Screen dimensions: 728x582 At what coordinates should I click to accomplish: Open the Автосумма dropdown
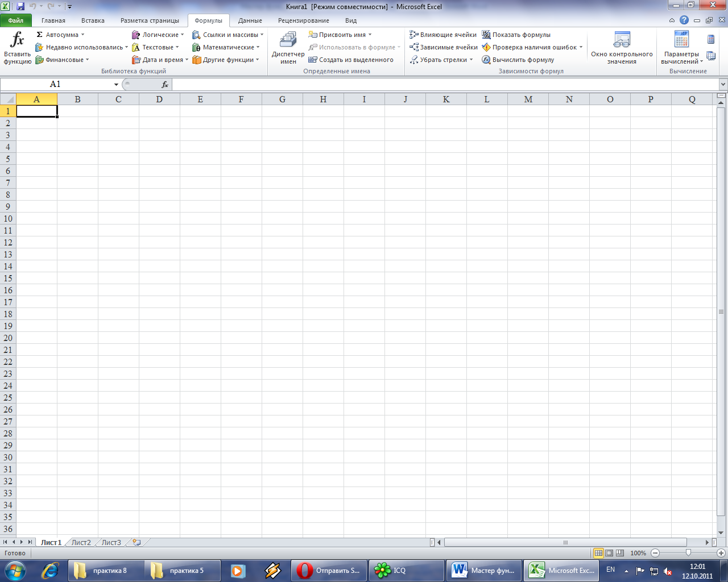(60, 35)
